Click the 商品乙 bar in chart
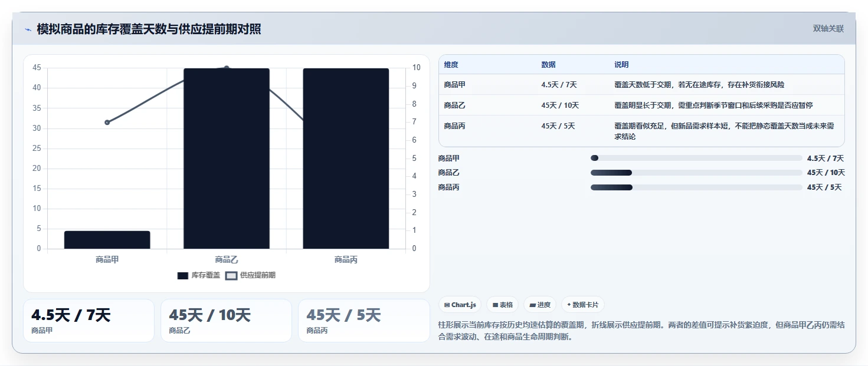Screen dimensions: 868x366 227,159
